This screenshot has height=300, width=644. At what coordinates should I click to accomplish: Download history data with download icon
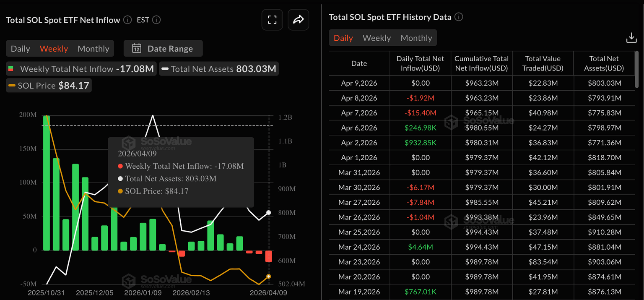(x=631, y=38)
